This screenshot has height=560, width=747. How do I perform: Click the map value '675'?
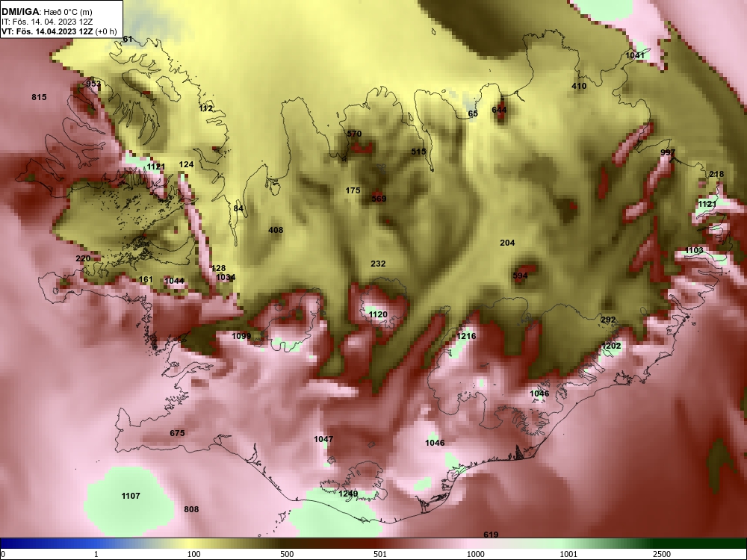pos(177,433)
